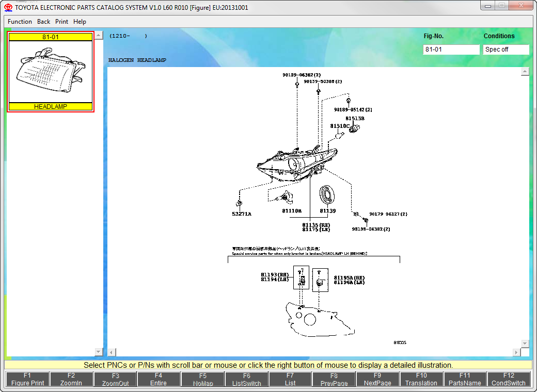Select PNC 81135 (RH) label
This screenshot has height=392, width=537.
tap(316, 225)
